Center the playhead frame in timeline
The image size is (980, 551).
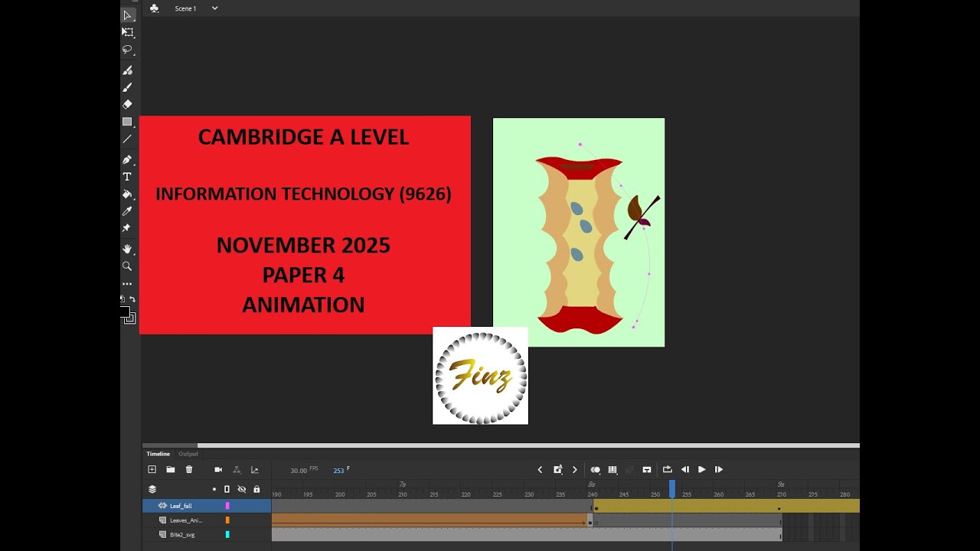(647, 470)
